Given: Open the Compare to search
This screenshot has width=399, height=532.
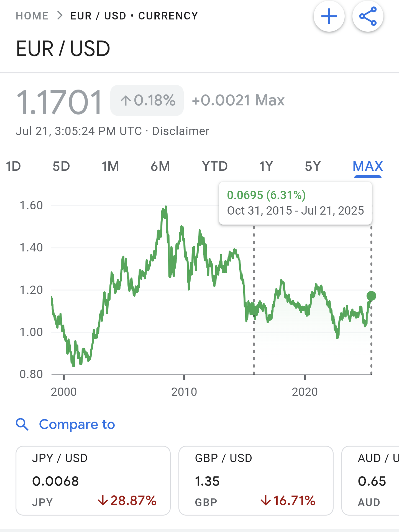Looking at the screenshot, I should pyautogui.click(x=77, y=424).
